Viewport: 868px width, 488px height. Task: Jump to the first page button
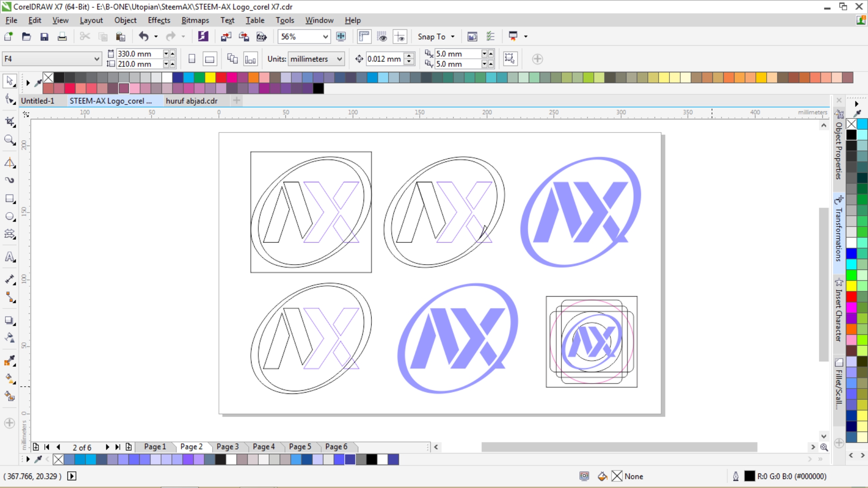tap(47, 447)
